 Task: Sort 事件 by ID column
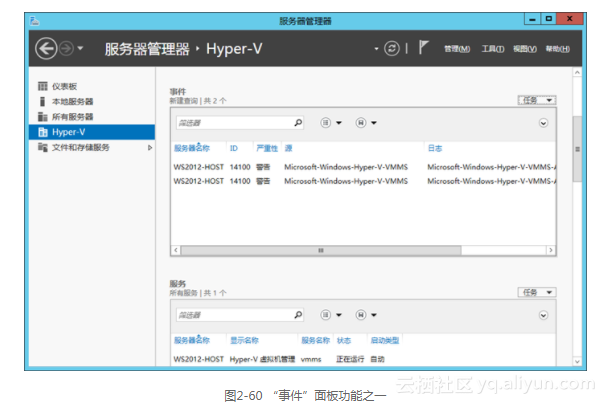(234, 148)
